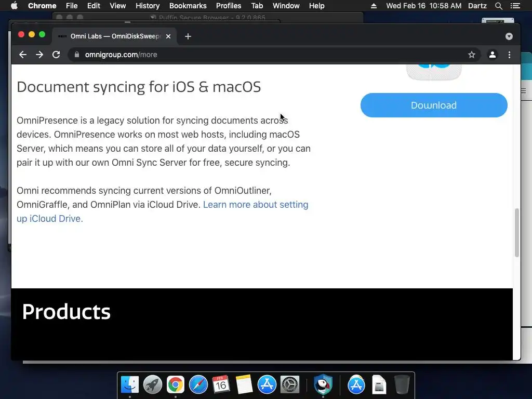Click the eject icon in the menu bar

click(x=374, y=6)
